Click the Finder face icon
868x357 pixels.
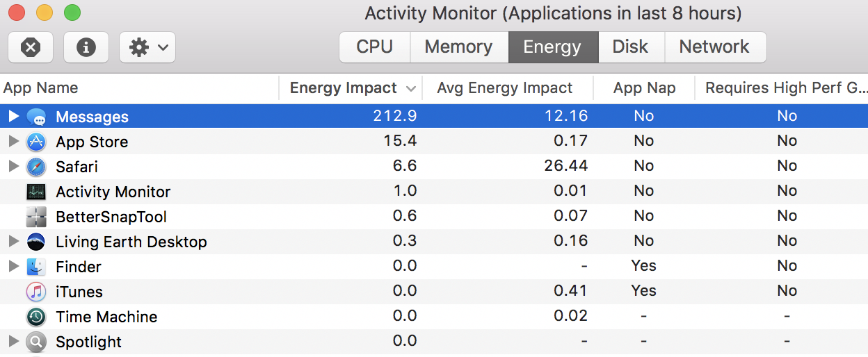[x=36, y=267]
